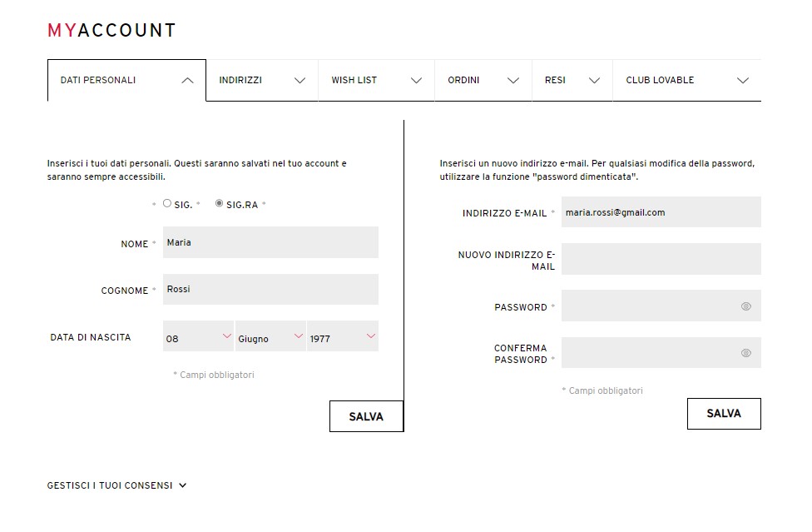Open the Dati Personali tab
Screen dimensions: 812x532
coord(126,80)
